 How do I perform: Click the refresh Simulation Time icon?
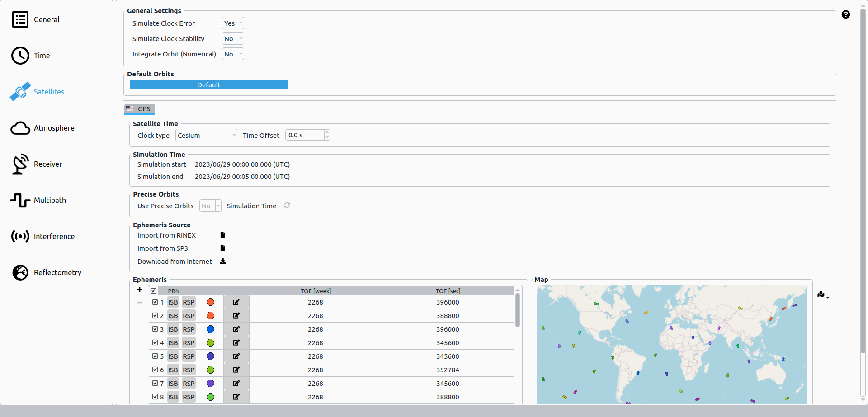tap(287, 206)
